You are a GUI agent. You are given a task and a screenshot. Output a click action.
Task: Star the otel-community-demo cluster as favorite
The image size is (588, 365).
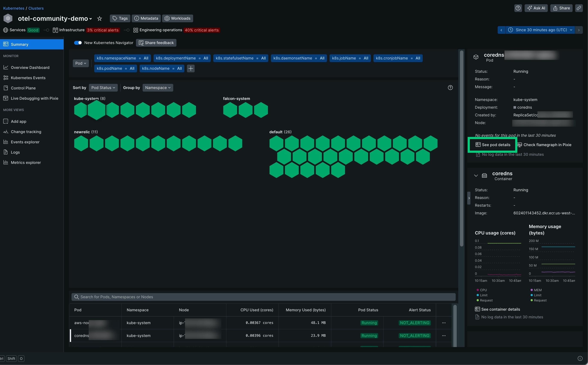pyautogui.click(x=100, y=19)
